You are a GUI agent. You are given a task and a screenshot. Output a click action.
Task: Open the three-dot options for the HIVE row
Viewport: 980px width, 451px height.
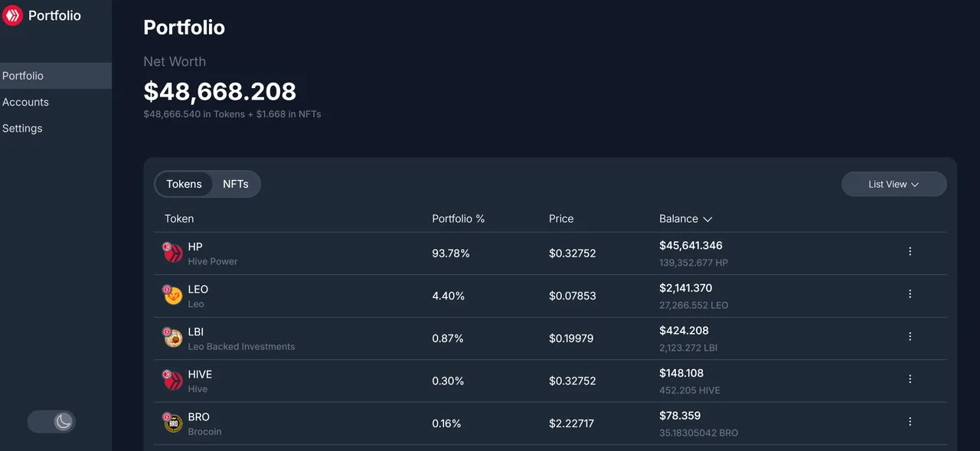click(910, 379)
